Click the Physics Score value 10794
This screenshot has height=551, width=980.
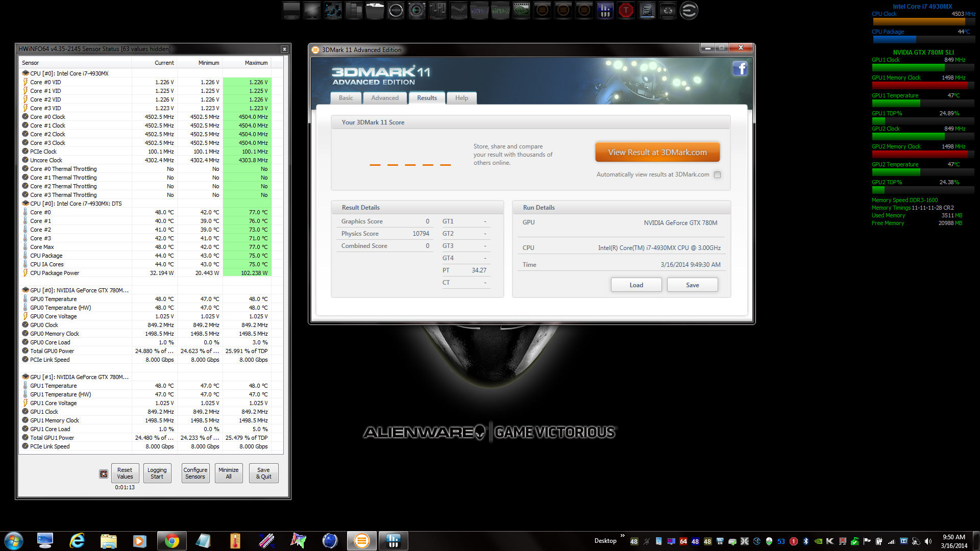pos(421,234)
